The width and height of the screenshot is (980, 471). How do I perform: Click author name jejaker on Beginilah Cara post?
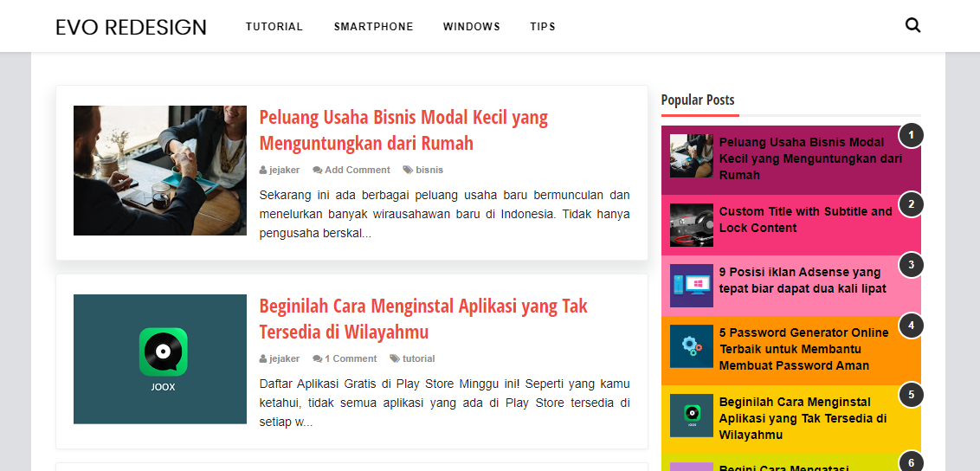[x=284, y=358]
